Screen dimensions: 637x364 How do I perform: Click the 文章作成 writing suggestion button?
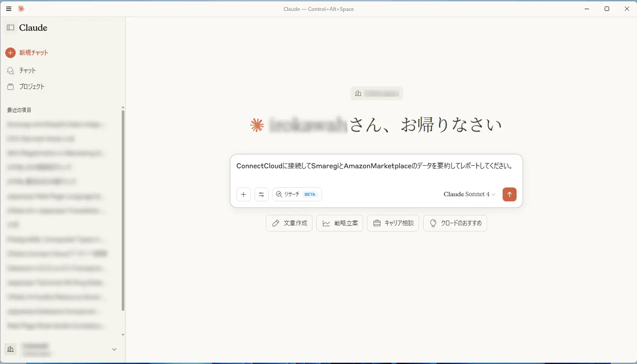pos(289,223)
